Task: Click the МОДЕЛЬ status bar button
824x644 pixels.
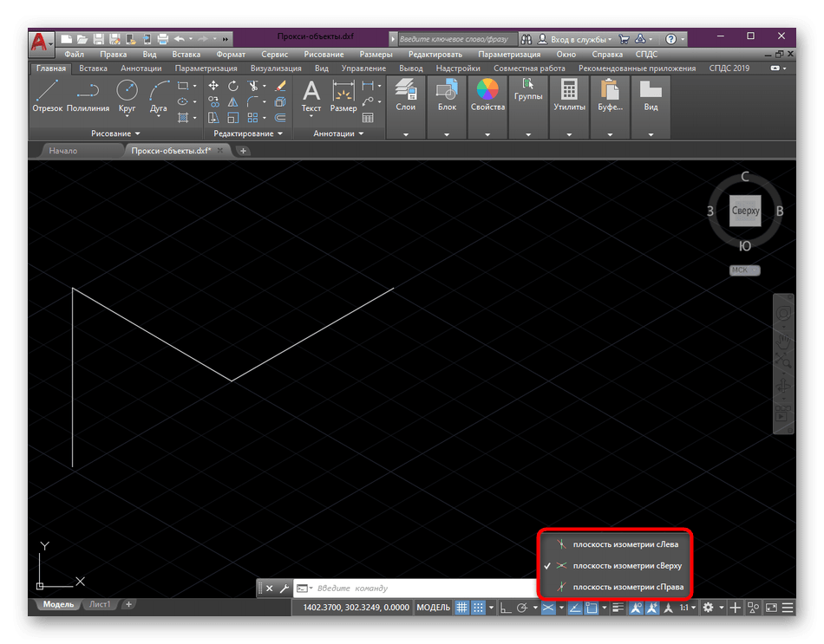Action: pos(433,608)
